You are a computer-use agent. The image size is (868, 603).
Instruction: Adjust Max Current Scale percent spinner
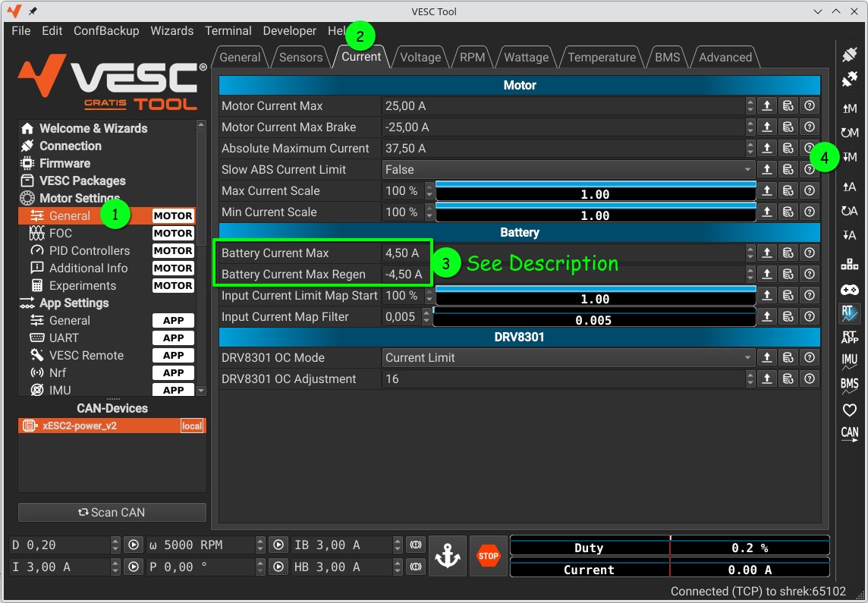pos(429,191)
